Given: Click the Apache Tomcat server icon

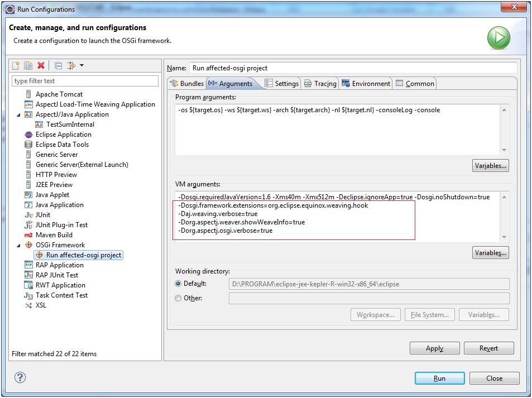Looking at the screenshot, I should (x=28, y=94).
